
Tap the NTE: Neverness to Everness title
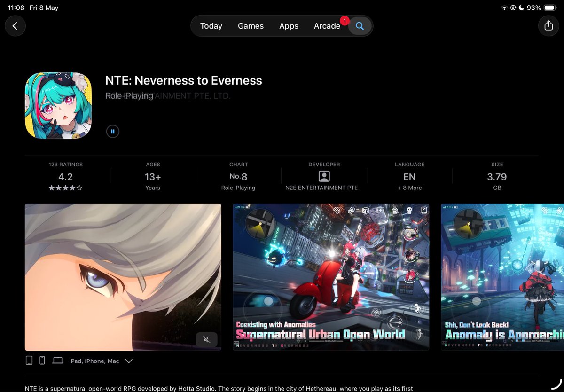coord(184,80)
